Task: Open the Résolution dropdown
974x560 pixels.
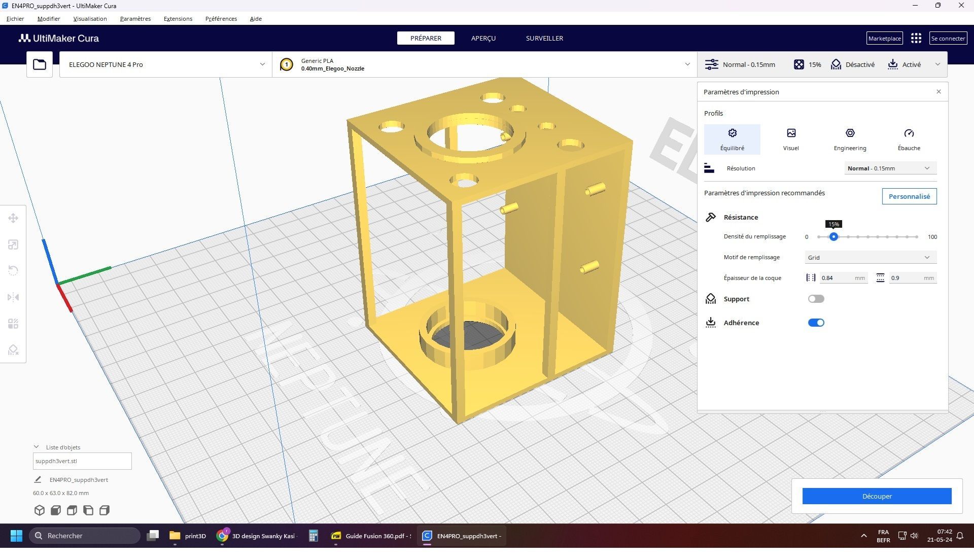Action: [x=890, y=168]
